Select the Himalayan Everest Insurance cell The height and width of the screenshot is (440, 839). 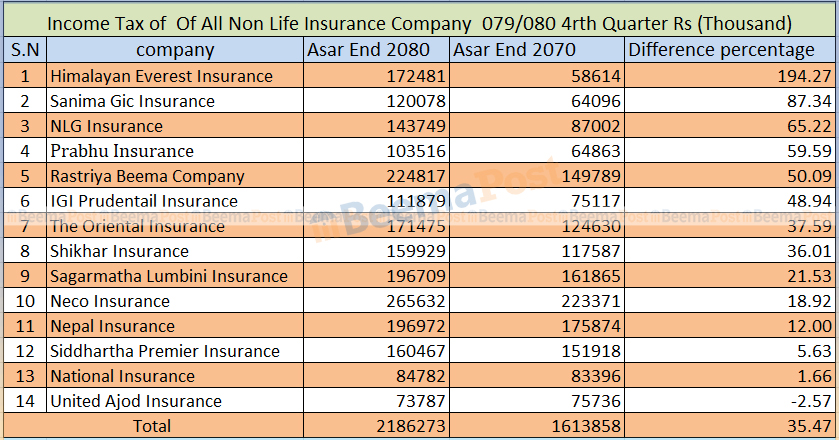click(x=162, y=76)
